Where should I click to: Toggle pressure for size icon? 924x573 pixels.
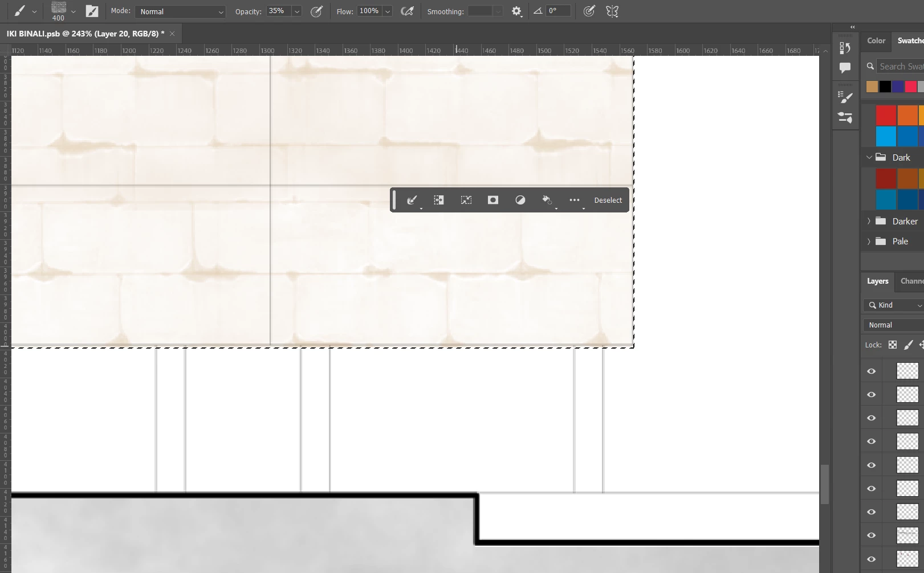pos(589,11)
